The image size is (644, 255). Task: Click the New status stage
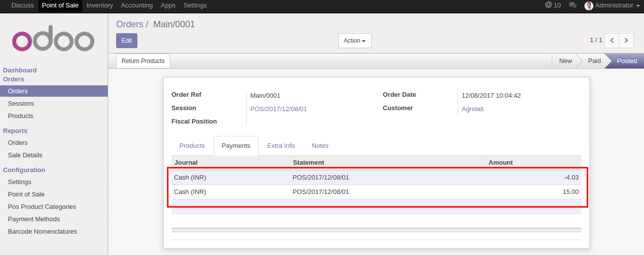566,61
